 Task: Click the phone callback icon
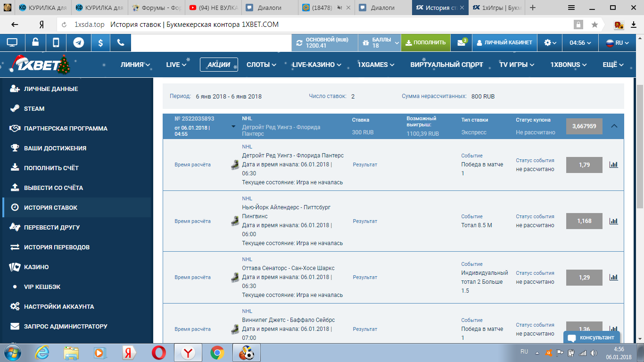point(121,42)
